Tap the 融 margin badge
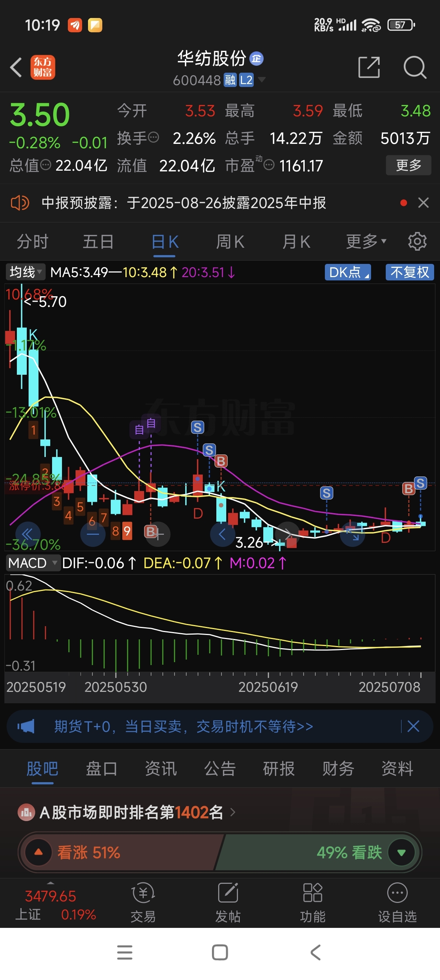This screenshot has height=980, width=440. tap(230, 80)
